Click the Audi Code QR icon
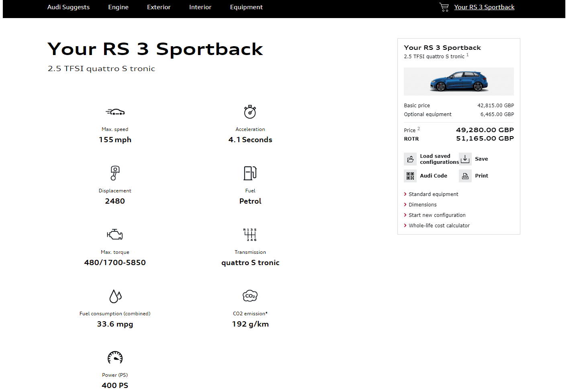This screenshot has height=392, width=579. click(410, 176)
